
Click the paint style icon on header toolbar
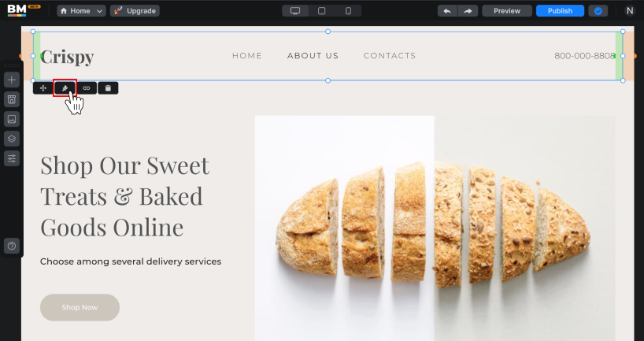point(65,88)
